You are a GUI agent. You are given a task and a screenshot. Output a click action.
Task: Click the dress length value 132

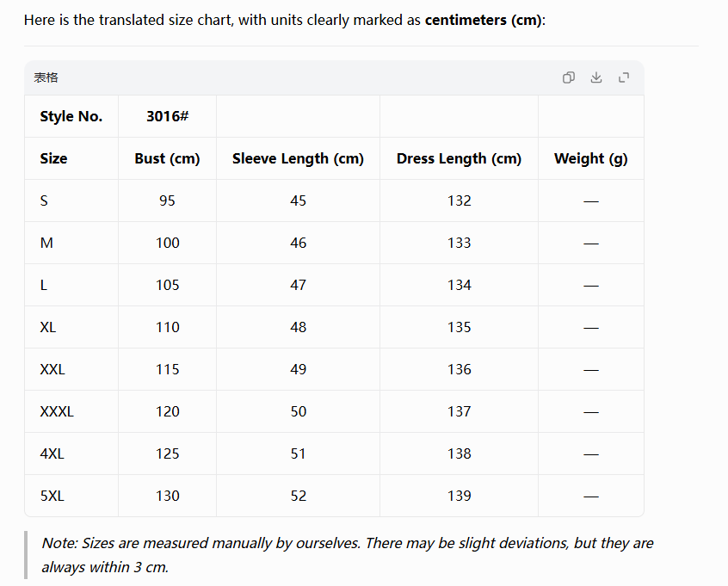[x=459, y=200]
